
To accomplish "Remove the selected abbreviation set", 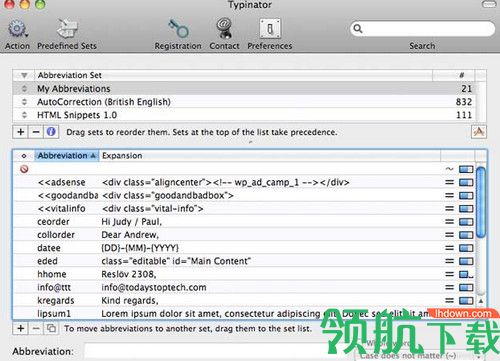I will click(x=36, y=132).
